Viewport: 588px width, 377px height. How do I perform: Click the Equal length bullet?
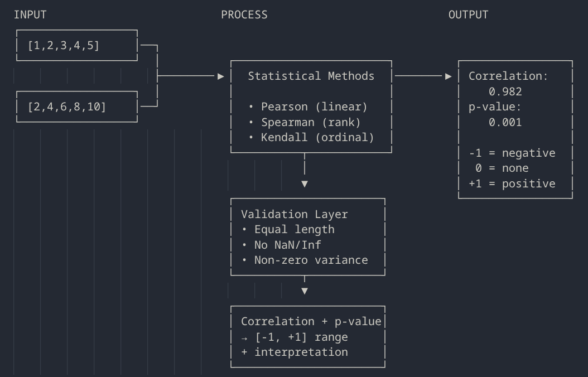point(288,229)
